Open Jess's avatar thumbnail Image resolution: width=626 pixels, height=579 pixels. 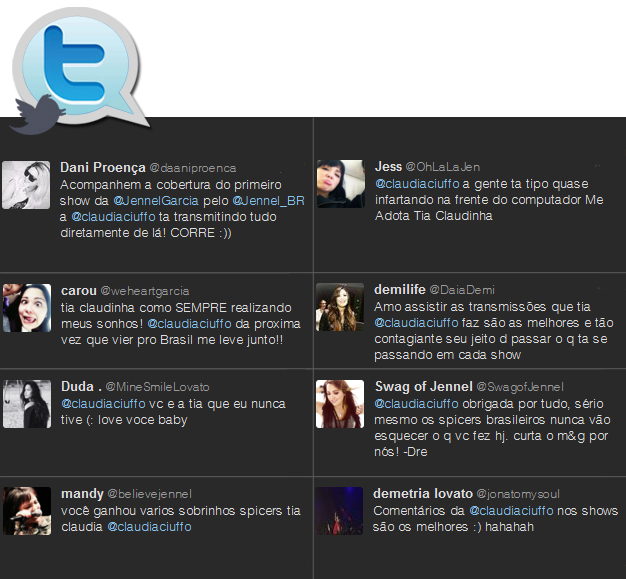click(340, 184)
